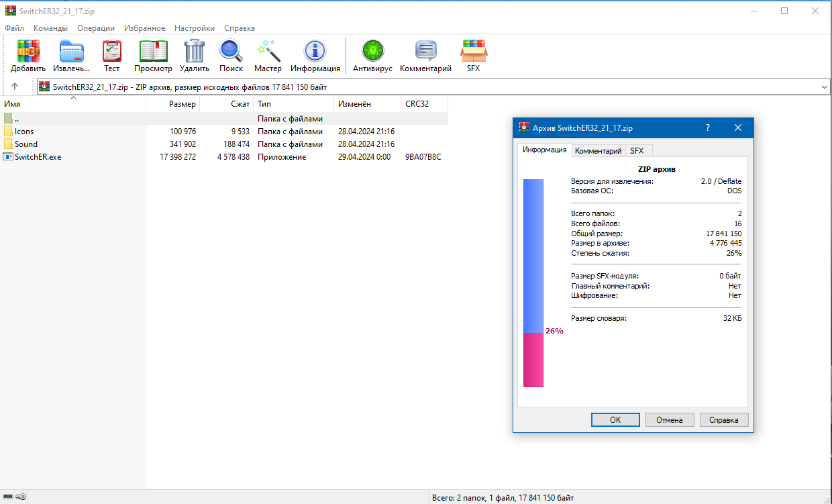
Task: Switch to the Комментарий dialog tab
Action: click(599, 151)
